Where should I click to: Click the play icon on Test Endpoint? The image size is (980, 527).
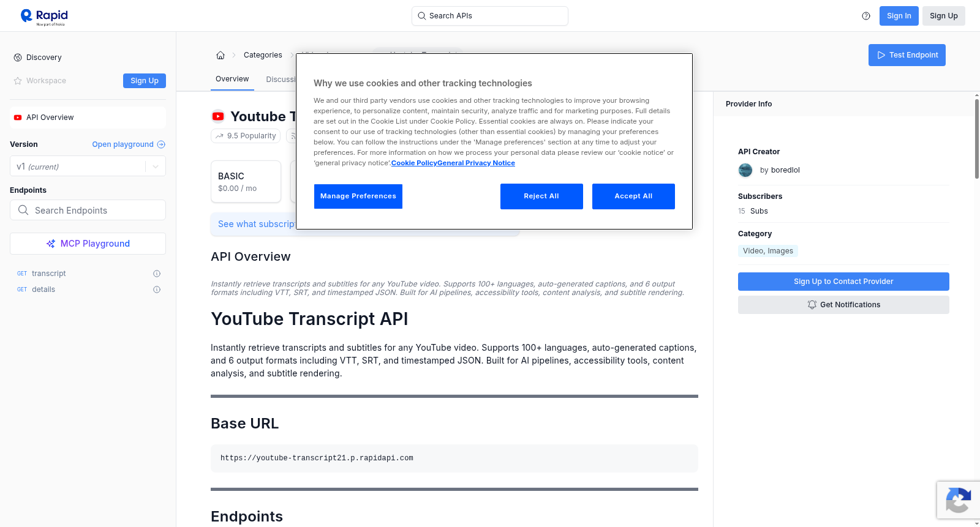coord(881,55)
